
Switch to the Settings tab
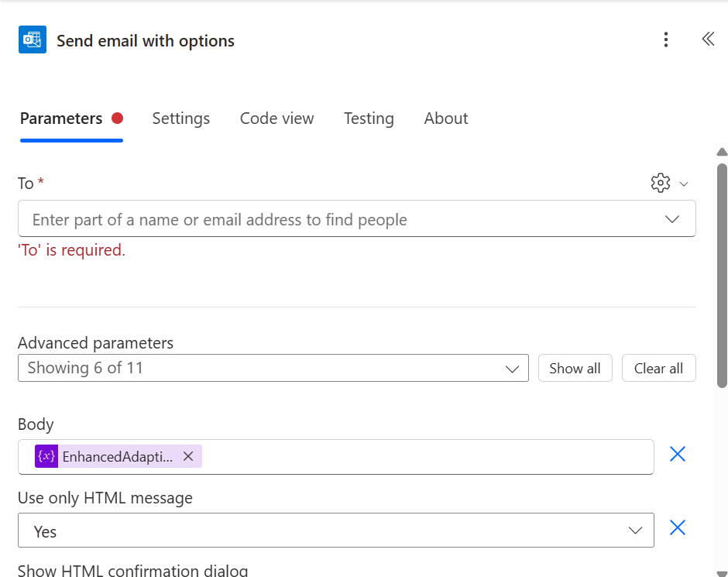[181, 118]
